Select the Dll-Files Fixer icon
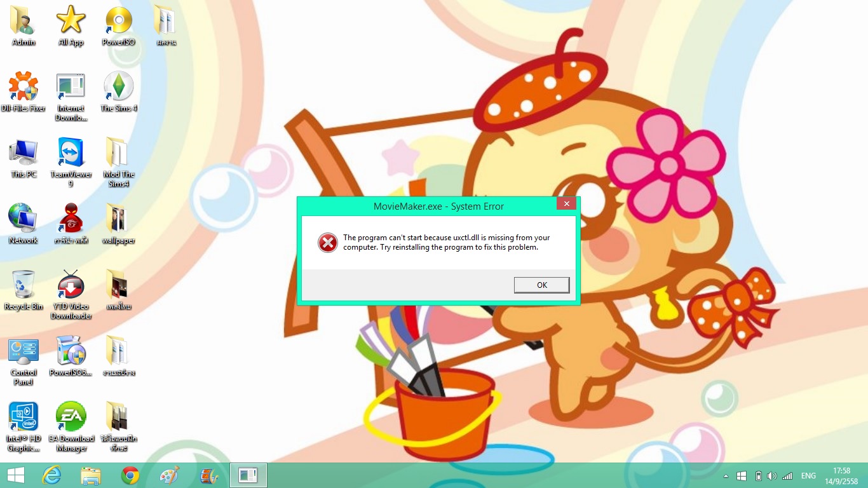 click(x=24, y=93)
